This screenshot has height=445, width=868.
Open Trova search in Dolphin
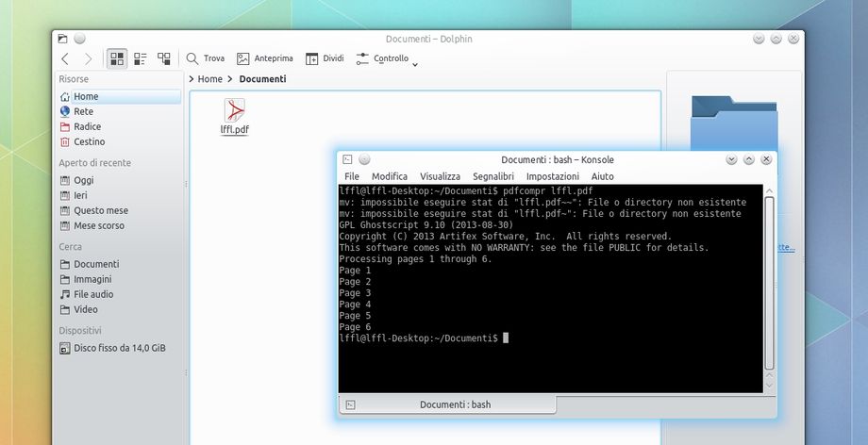[206, 58]
